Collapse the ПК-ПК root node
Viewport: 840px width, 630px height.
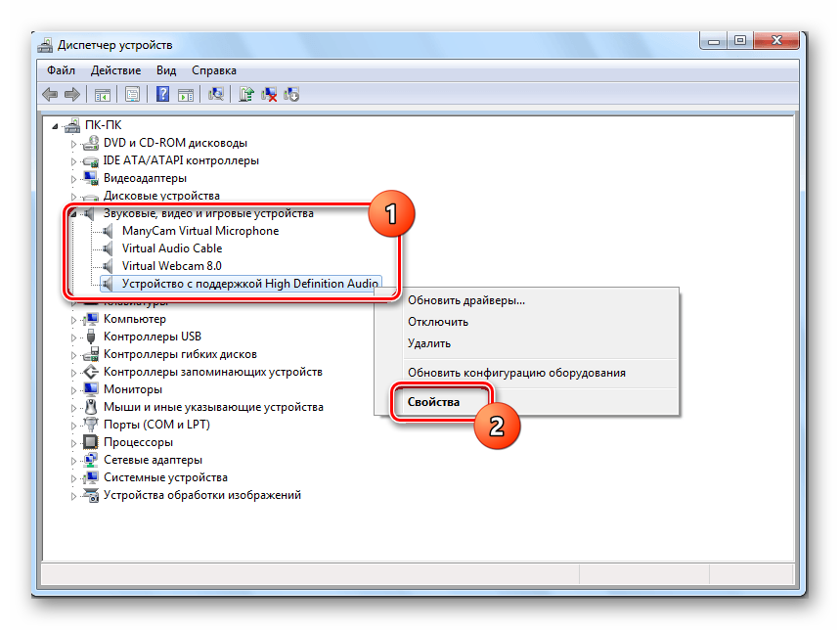pos(55,126)
